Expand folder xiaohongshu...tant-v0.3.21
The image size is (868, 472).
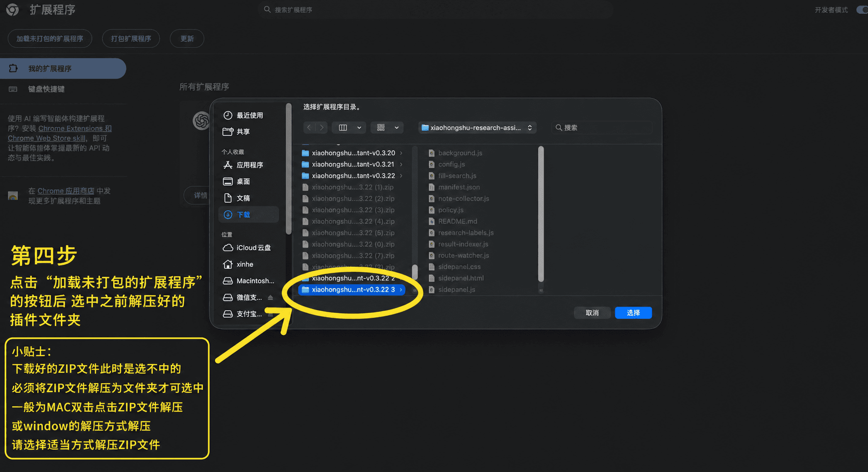click(401, 164)
